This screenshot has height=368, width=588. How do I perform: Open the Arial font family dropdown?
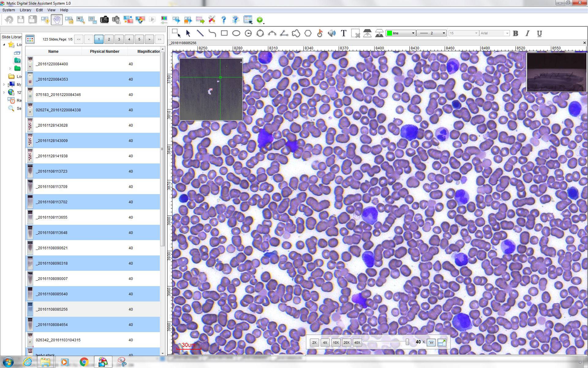507,33
